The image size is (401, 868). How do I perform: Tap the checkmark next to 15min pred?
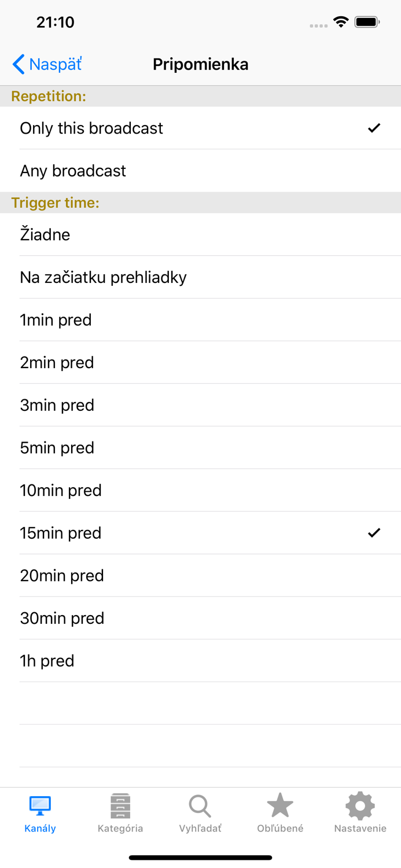(x=375, y=532)
